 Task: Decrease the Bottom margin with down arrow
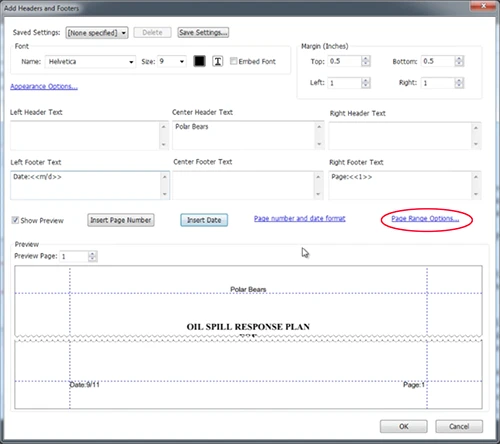coord(459,64)
